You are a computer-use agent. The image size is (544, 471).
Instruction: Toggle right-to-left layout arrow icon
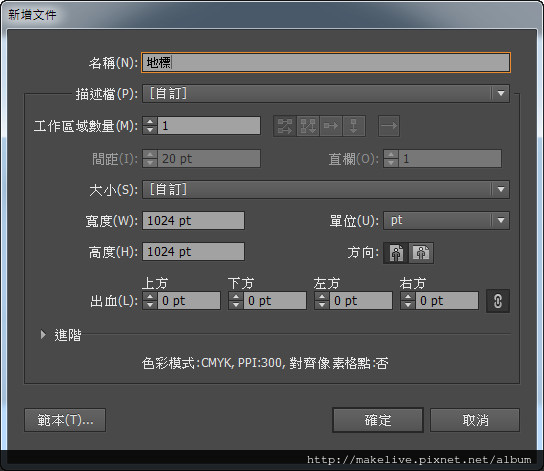389,126
